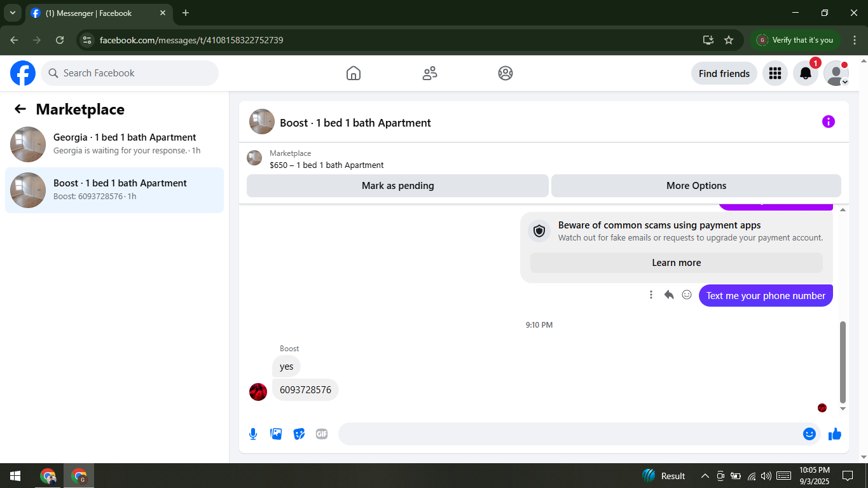Viewport: 868px width, 488px height.
Task: Open conversation information icon
Action: 829,122
